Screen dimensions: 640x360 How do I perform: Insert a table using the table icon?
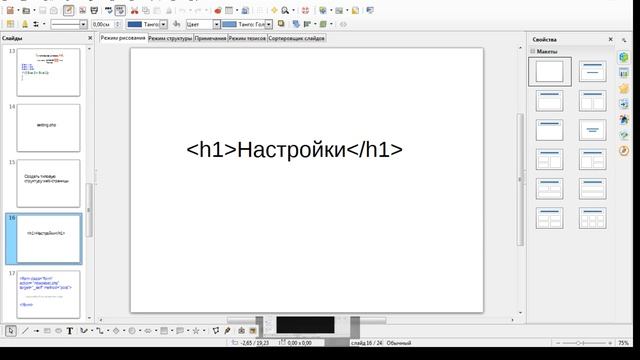[229, 10]
